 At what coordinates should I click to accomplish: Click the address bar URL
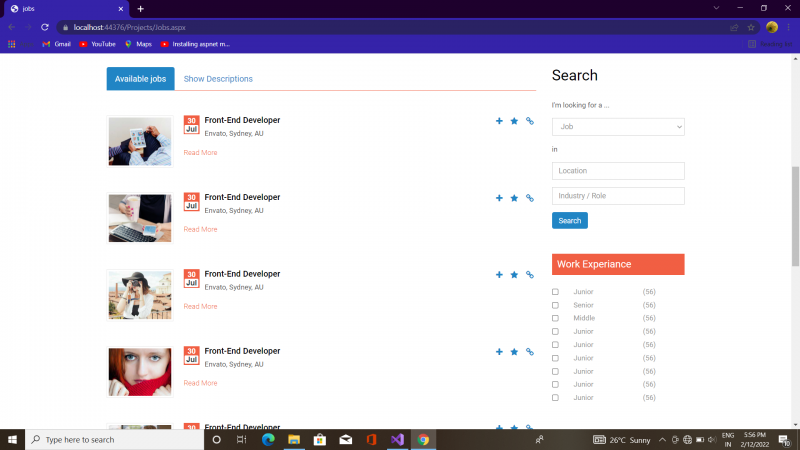tap(129, 28)
